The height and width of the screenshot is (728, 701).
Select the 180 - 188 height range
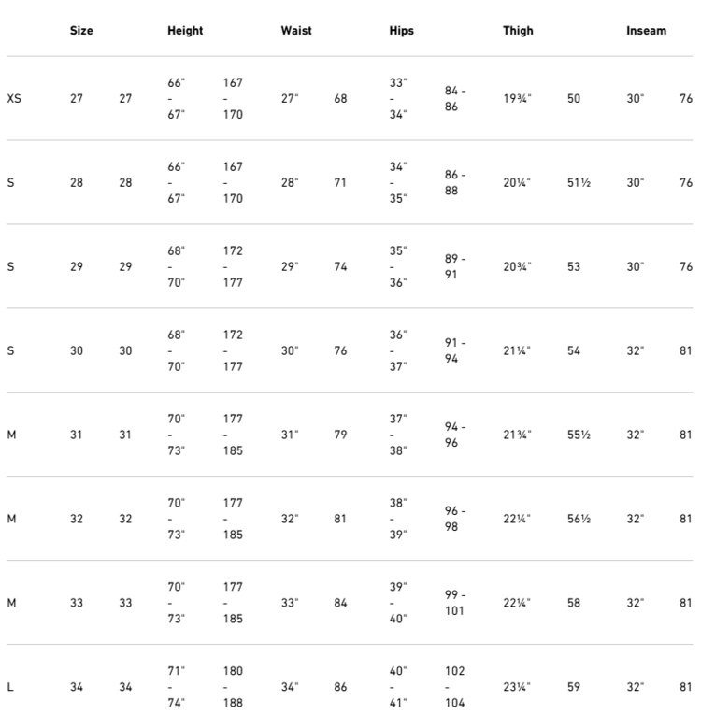[x=233, y=687]
